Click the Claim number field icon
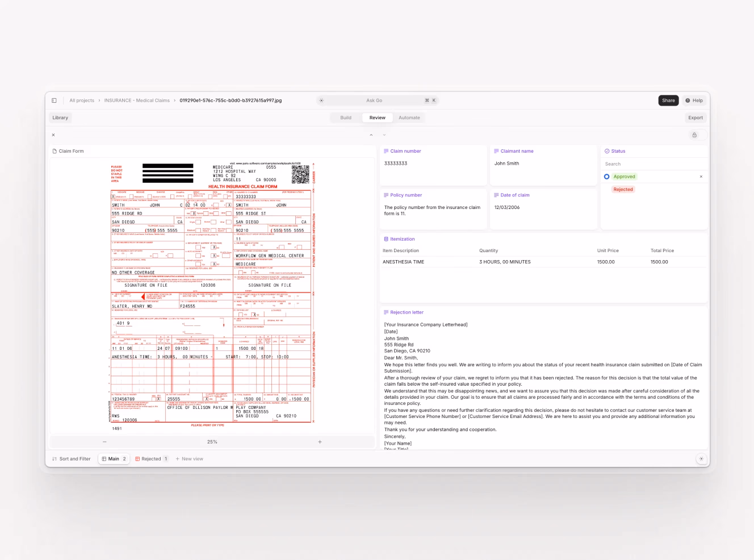This screenshot has height=560, width=754. point(386,151)
